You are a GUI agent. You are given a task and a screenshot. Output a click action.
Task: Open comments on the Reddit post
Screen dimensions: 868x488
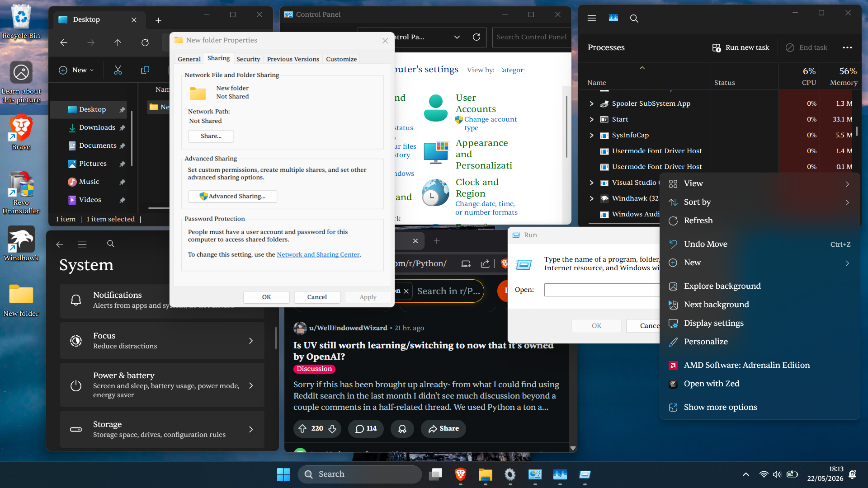pos(366,428)
